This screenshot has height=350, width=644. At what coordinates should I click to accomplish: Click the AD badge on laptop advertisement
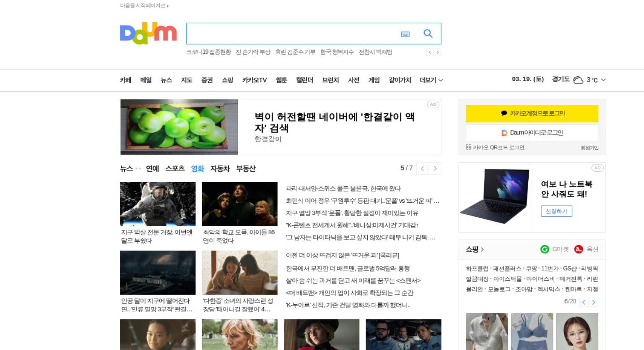click(x=597, y=168)
